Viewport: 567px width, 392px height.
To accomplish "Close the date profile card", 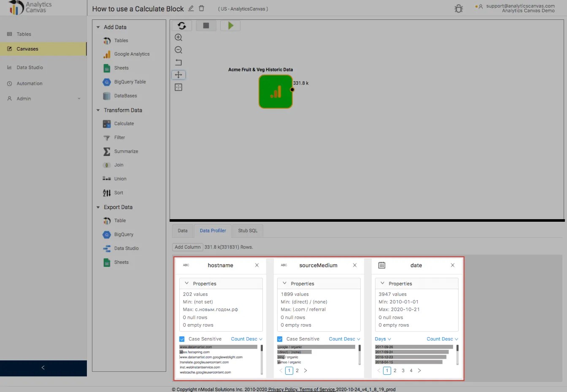I will coord(453,265).
